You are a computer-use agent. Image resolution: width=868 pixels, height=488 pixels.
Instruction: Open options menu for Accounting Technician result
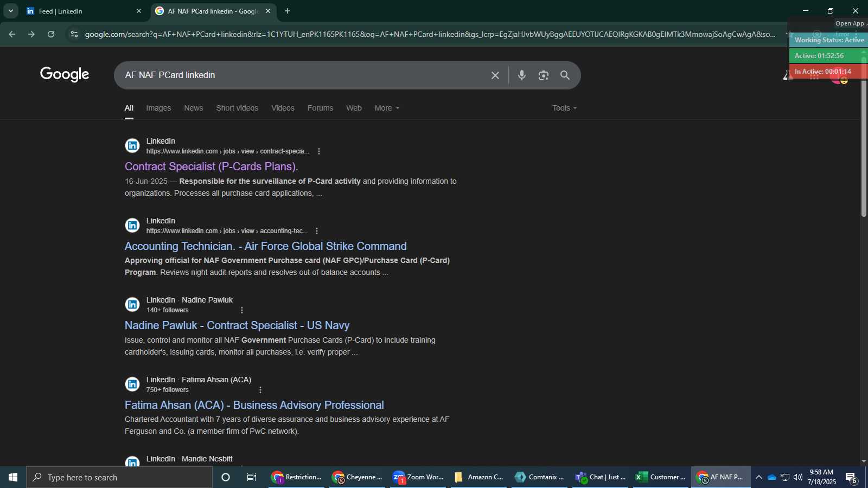(x=317, y=231)
